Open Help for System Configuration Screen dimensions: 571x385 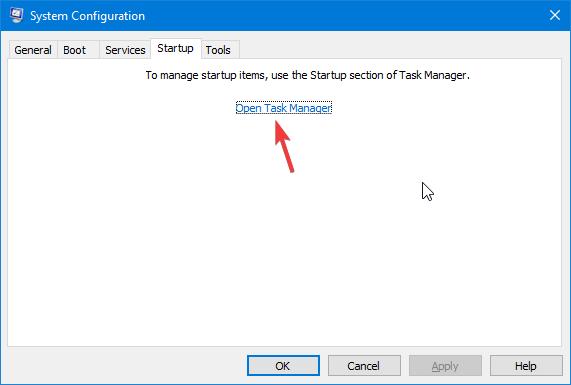click(x=526, y=366)
